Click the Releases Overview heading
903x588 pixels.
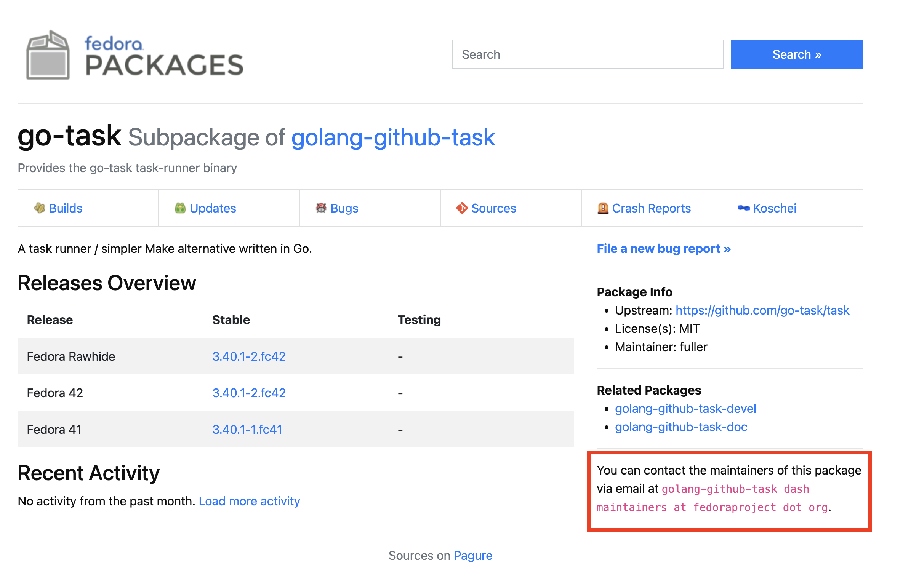point(107,283)
